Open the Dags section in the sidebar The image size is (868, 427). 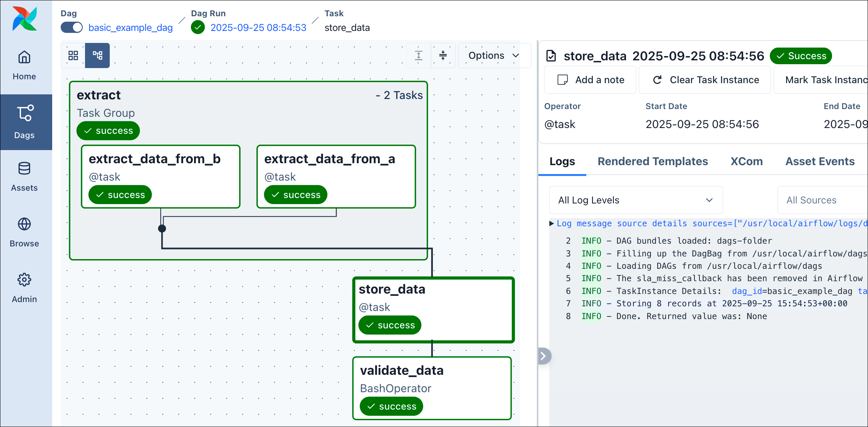point(24,122)
